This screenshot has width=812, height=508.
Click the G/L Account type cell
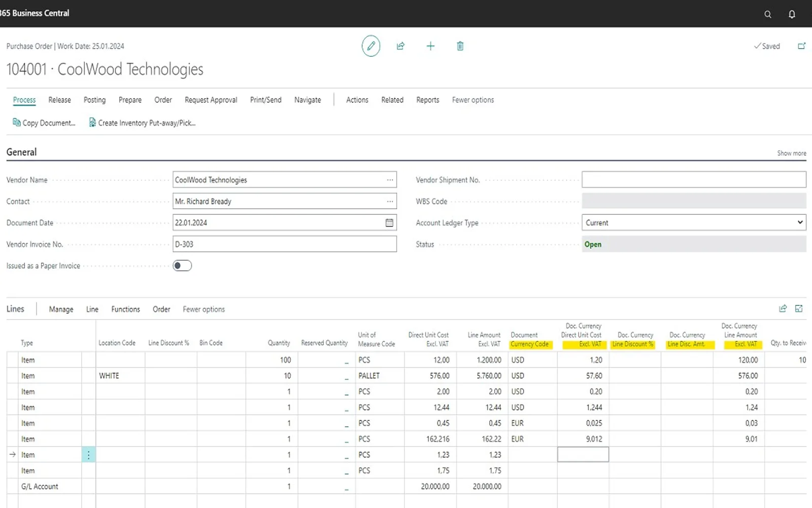tap(50, 487)
